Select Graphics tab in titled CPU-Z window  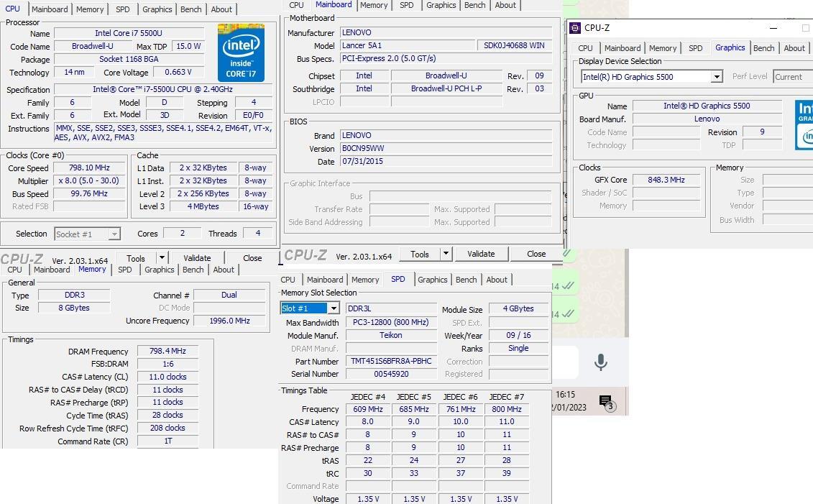pyautogui.click(x=730, y=47)
